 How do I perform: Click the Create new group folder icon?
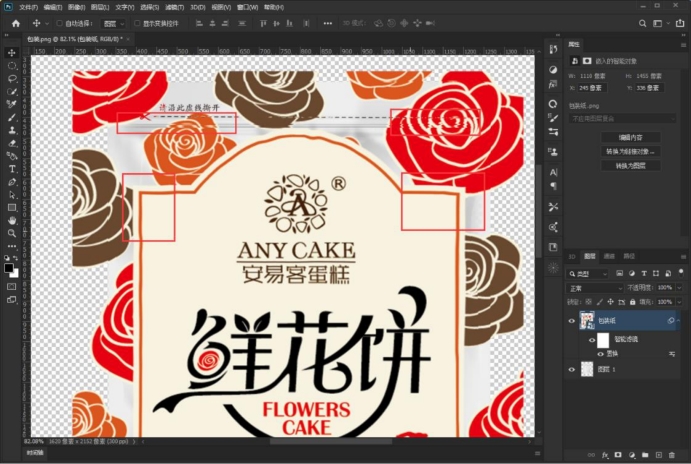pyautogui.click(x=645, y=455)
